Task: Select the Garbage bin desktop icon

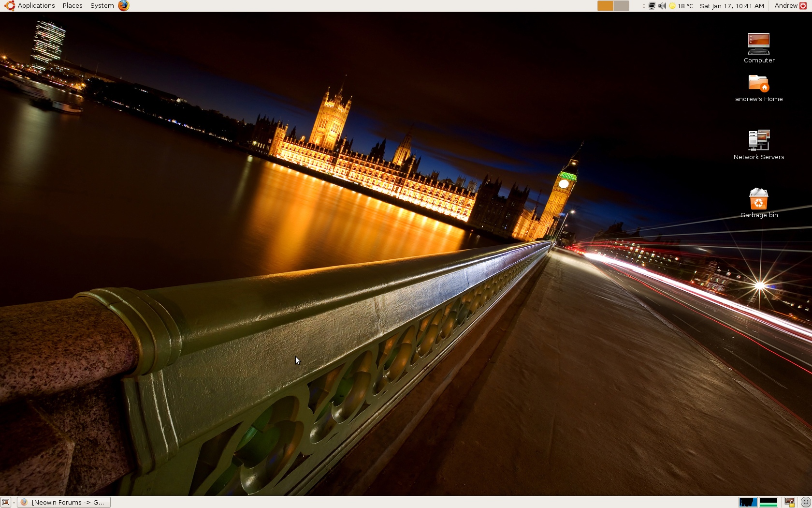Action: (759, 203)
